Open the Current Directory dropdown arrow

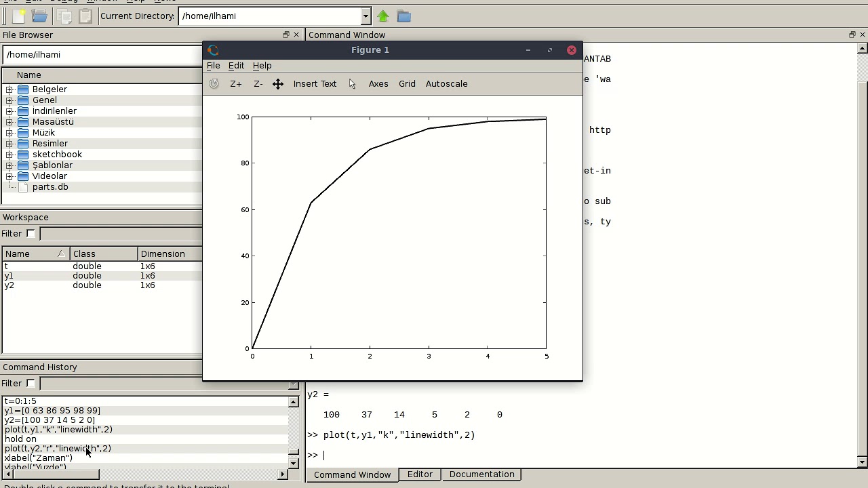pos(366,16)
